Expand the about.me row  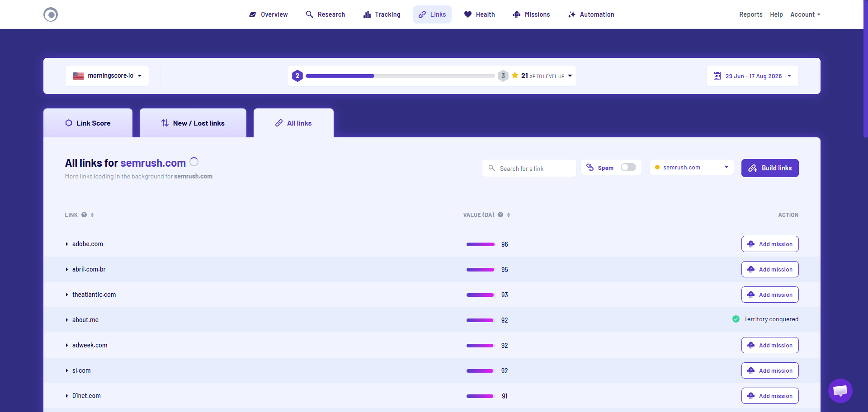click(67, 320)
